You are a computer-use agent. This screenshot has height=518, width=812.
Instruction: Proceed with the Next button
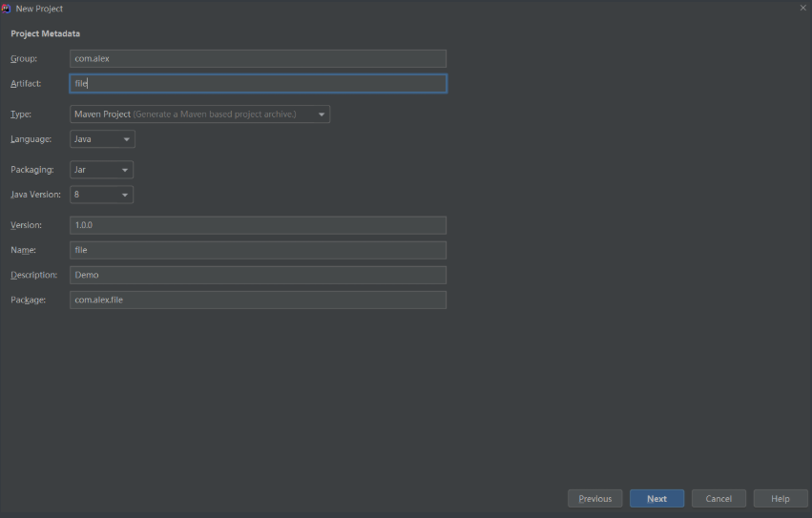pyautogui.click(x=656, y=498)
